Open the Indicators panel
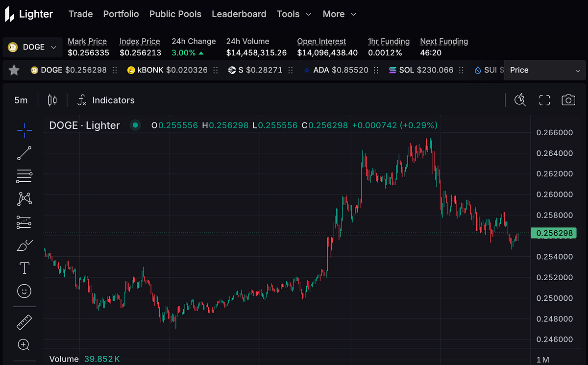This screenshot has width=588, height=365. coord(106,100)
